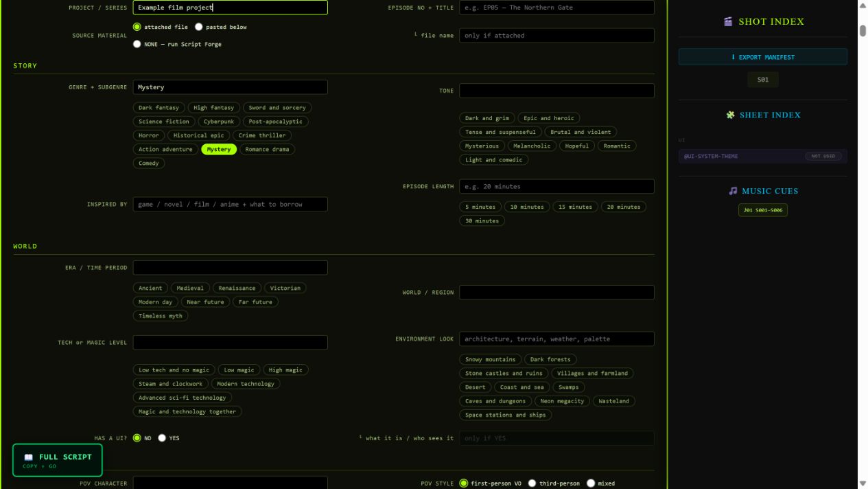
Task: Choose 'NONE — run Script Forge' radio
Action: point(137,44)
